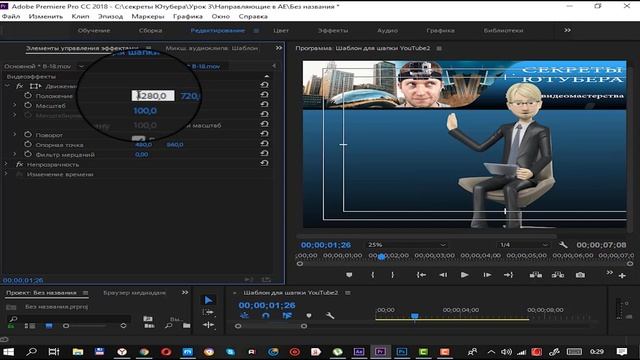Open the 1/4 playback resolution dropdown

coord(523,245)
